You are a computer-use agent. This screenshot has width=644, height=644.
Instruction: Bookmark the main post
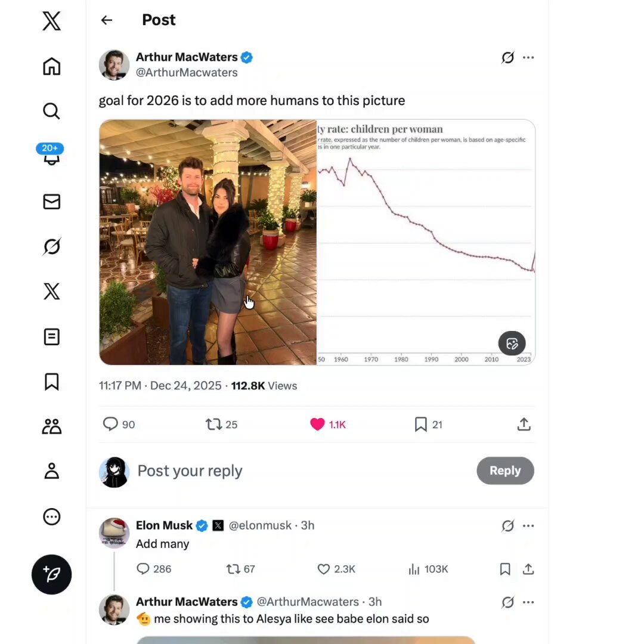tap(421, 424)
